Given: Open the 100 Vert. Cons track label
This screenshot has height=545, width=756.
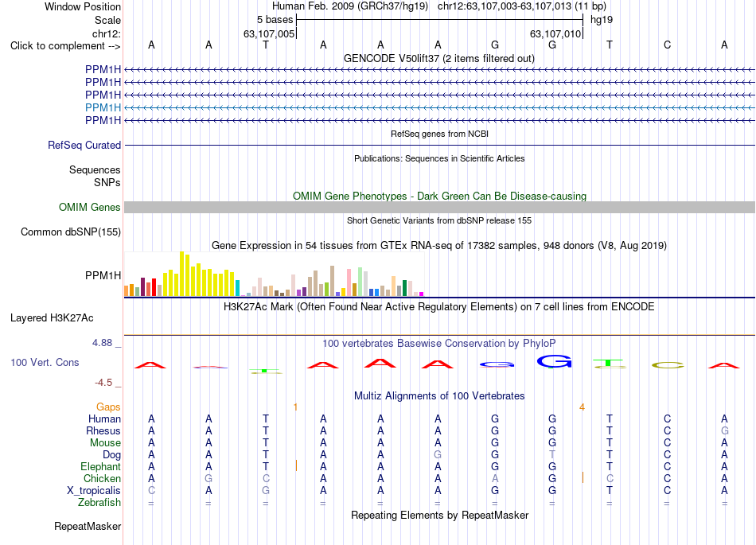Looking at the screenshot, I should coord(45,362).
